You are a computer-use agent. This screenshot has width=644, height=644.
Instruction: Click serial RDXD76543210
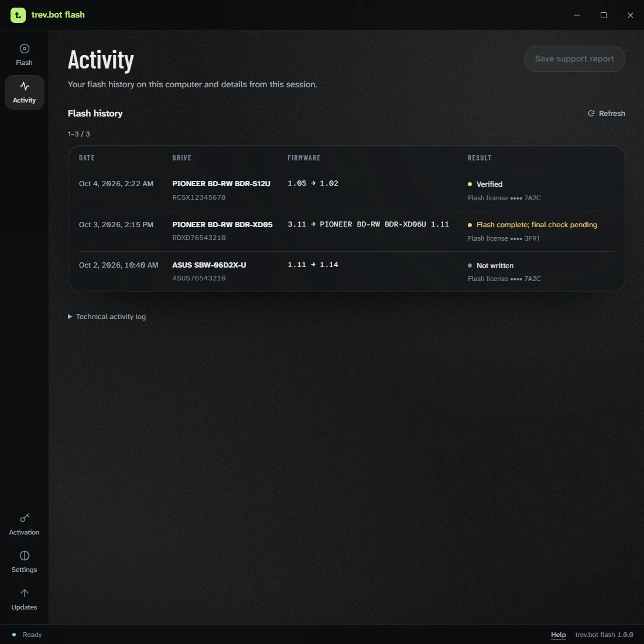(199, 238)
